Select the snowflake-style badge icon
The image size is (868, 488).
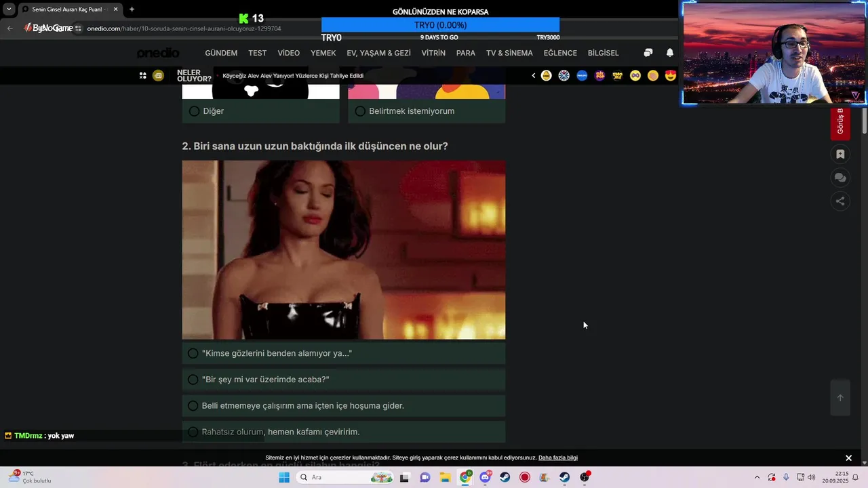coord(564,76)
